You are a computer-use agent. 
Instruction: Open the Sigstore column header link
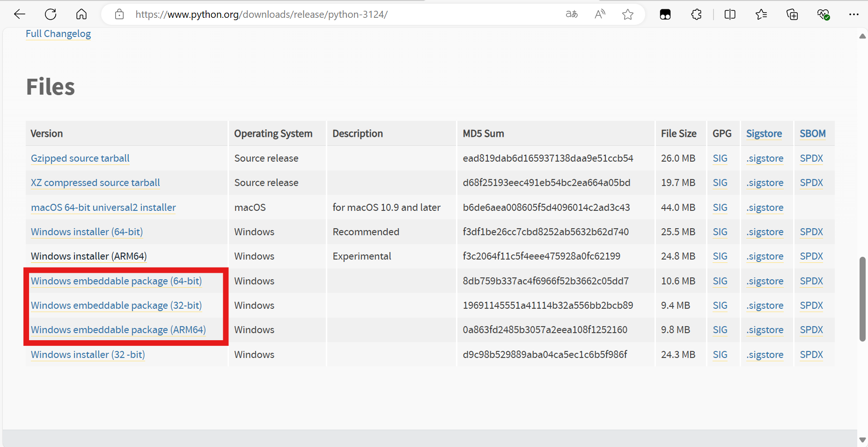click(764, 134)
